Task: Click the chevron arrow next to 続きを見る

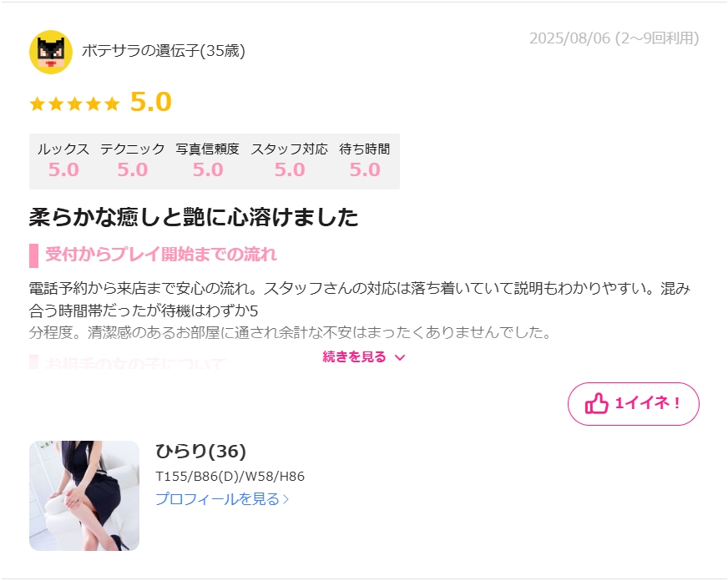Action: click(x=400, y=357)
